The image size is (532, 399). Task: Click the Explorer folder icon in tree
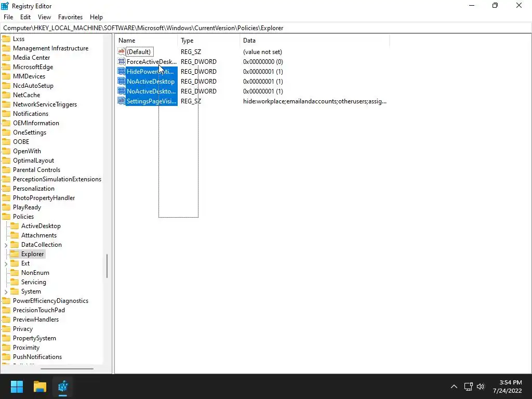pos(15,254)
